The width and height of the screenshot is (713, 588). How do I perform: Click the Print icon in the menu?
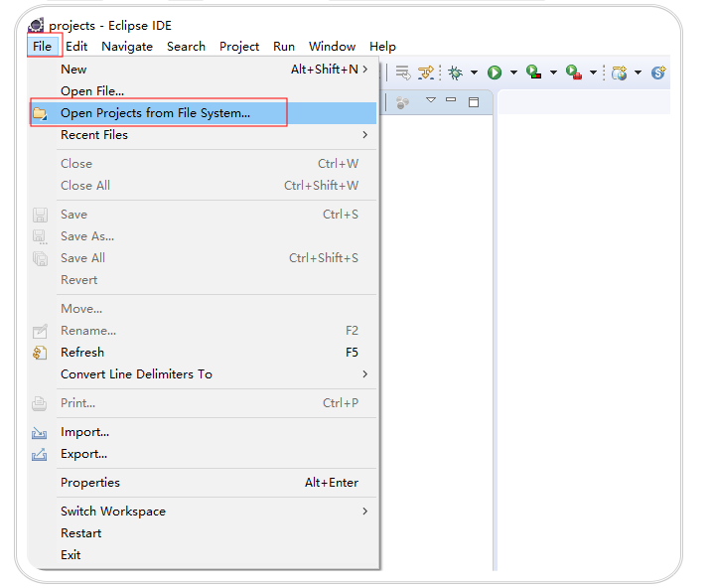(39, 403)
